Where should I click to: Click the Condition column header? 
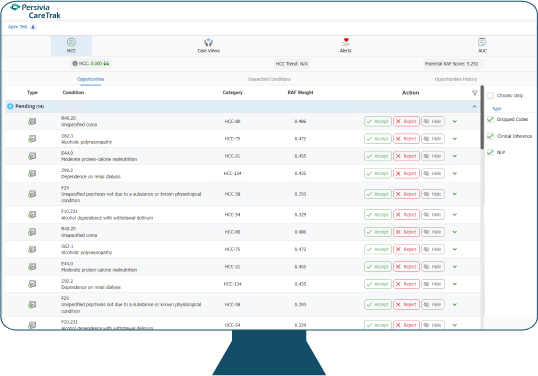click(x=73, y=93)
